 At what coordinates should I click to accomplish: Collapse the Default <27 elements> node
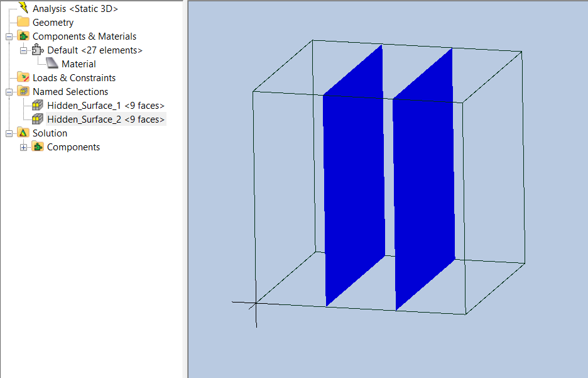coord(23,51)
